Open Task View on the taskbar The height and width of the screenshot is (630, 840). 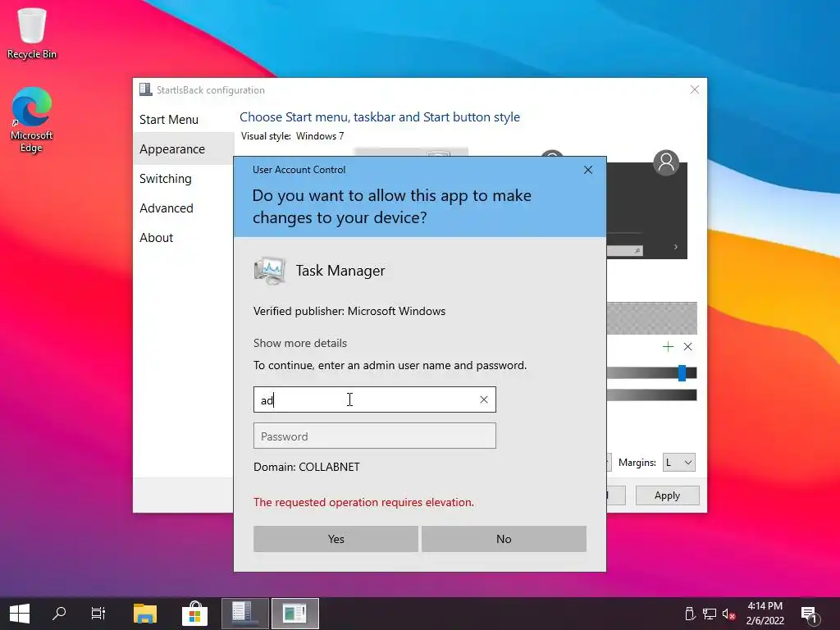(98, 614)
